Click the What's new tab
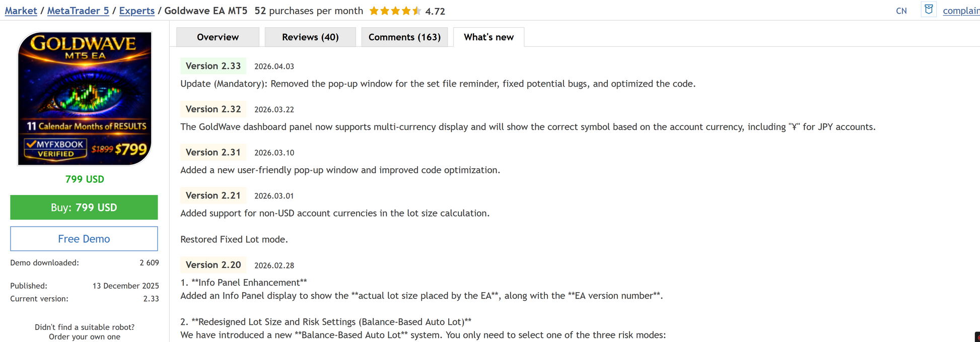The width and height of the screenshot is (980, 342). 488,37
